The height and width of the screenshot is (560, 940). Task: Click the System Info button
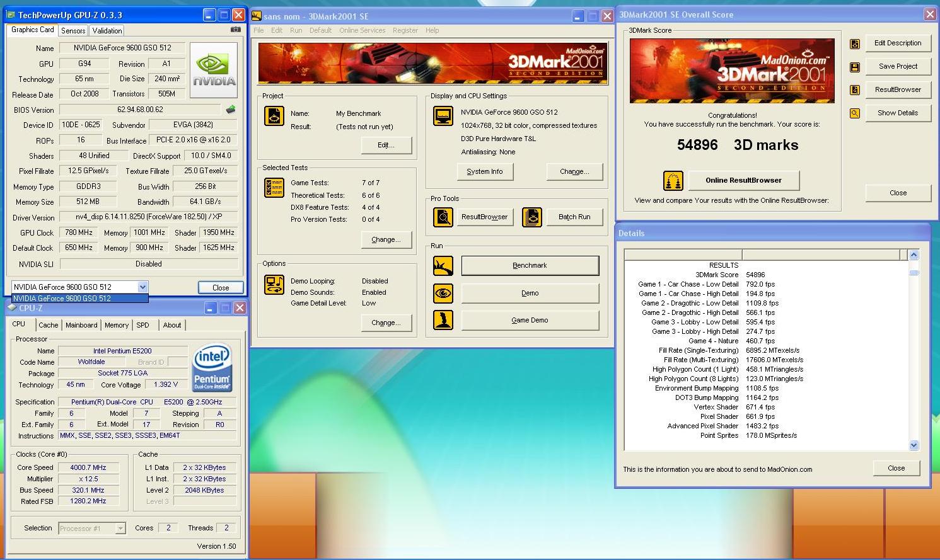[485, 171]
